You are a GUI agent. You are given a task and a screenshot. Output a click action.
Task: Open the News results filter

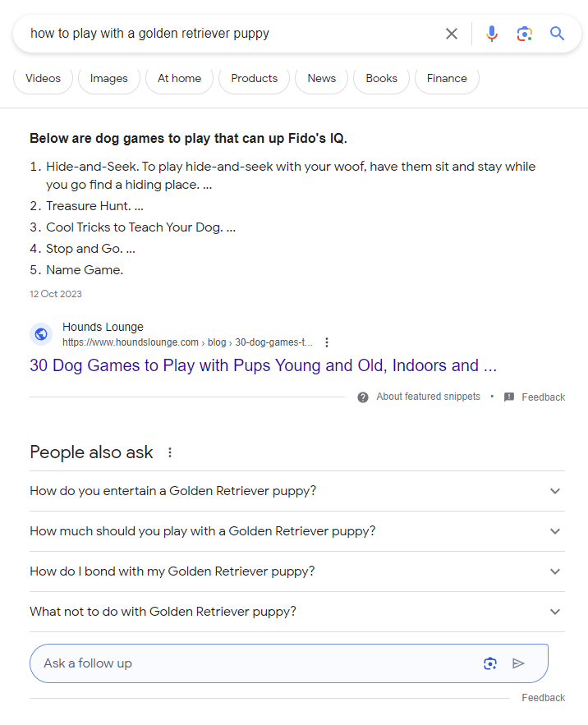pyautogui.click(x=321, y=78)
